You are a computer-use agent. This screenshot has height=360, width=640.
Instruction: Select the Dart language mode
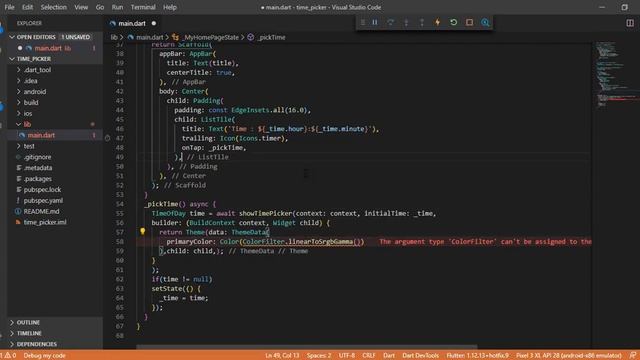[389, 356]
